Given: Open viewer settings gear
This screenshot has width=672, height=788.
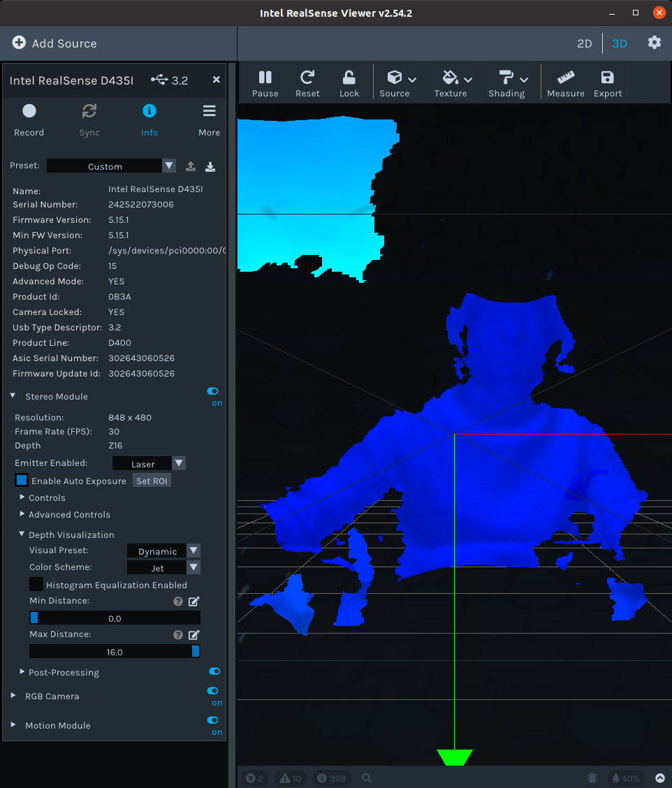Looking at the screenshot, I should [654, 43].
